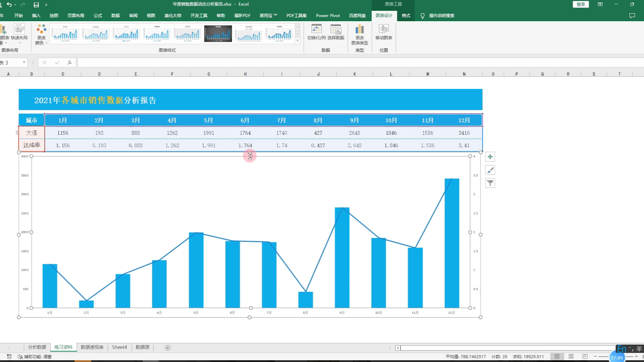Click the 登录 sign-in button
This screenshot has width=644, height=362.
point(581,4)
